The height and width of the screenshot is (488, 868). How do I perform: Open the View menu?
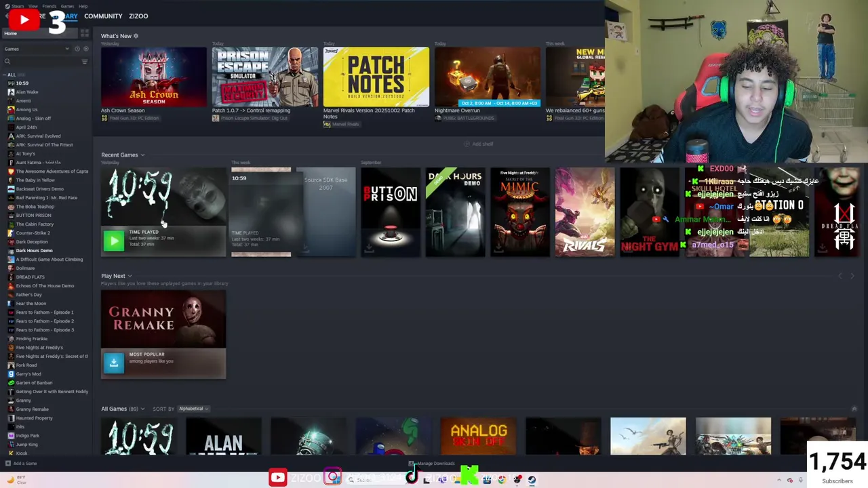33,6
